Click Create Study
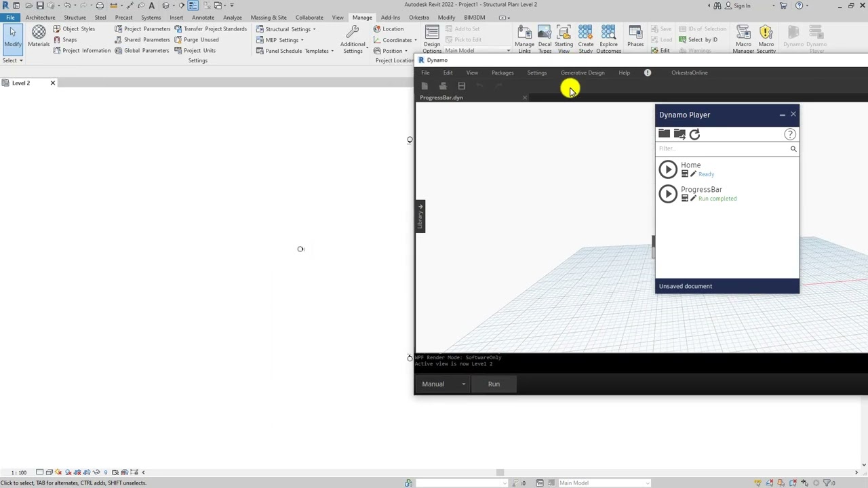Screen dimensions: 868x488 585,39
